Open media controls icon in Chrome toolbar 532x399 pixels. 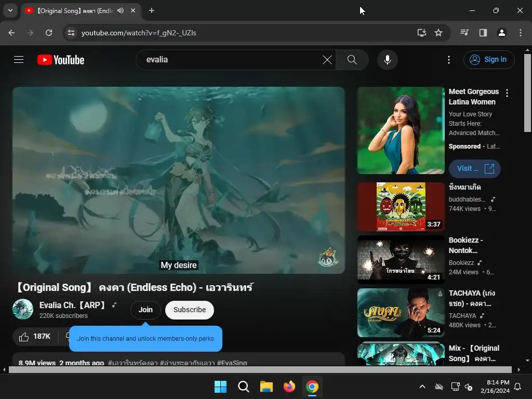[x=464, y=33]
